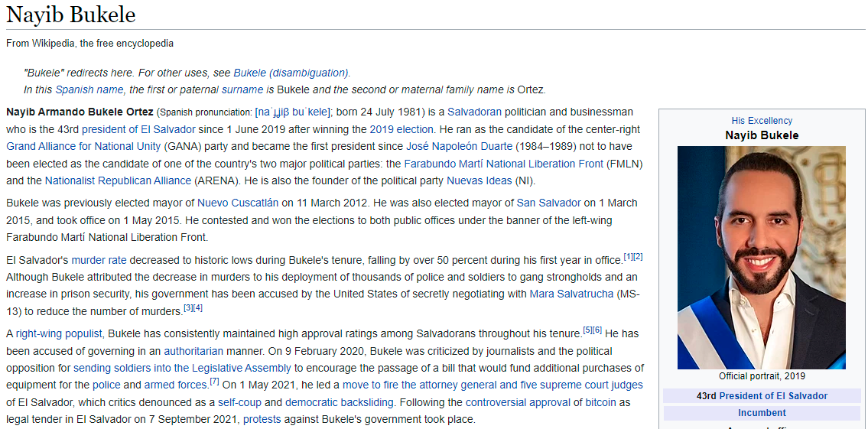This screenshot has width=868, height=429.
Task: Open His Excellency link in infobox
Action: coord(762,121)
